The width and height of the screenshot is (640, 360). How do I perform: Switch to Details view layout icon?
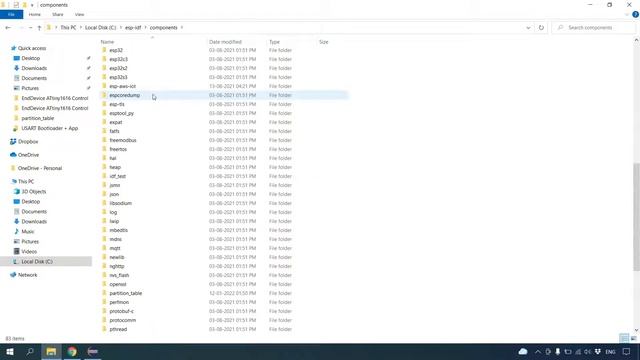pyautogui.click(x=624, y=338)
